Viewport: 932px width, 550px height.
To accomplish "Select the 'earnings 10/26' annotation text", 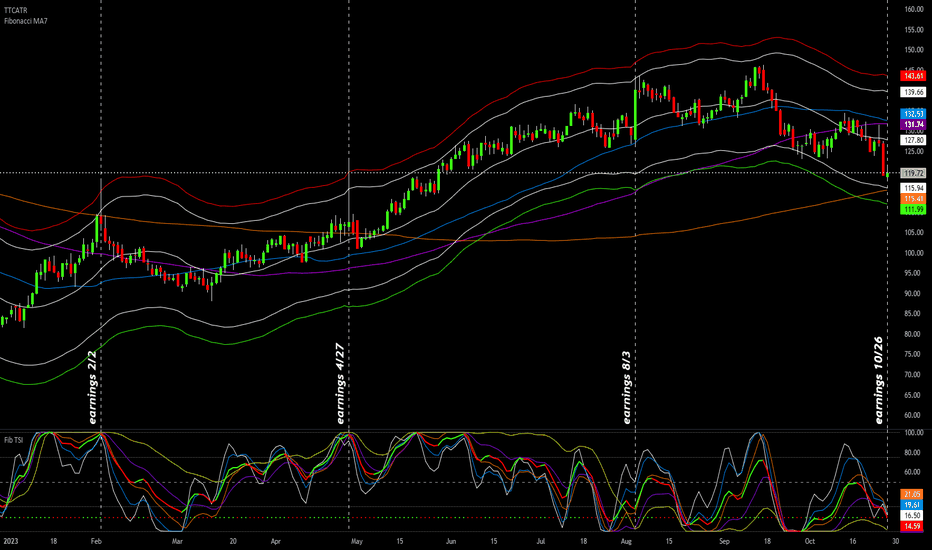I will pyautogui.click(x=879, y=380).
